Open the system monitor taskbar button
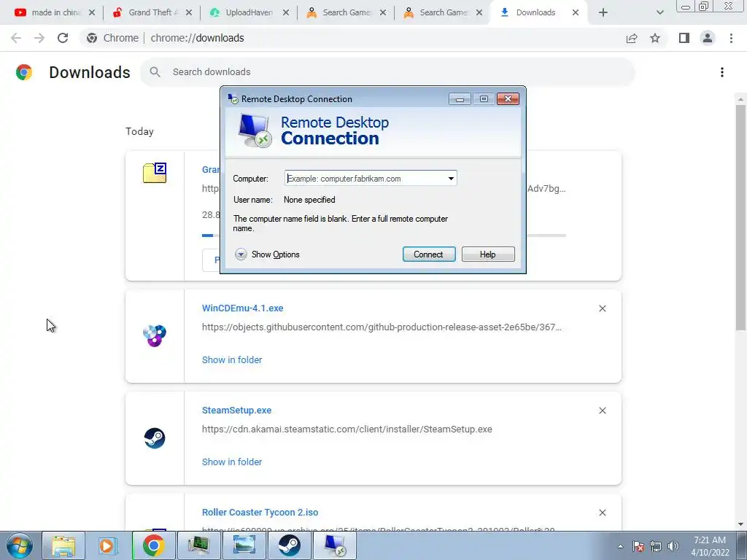This screenshot has width=747, height=560. pos(198,545)
